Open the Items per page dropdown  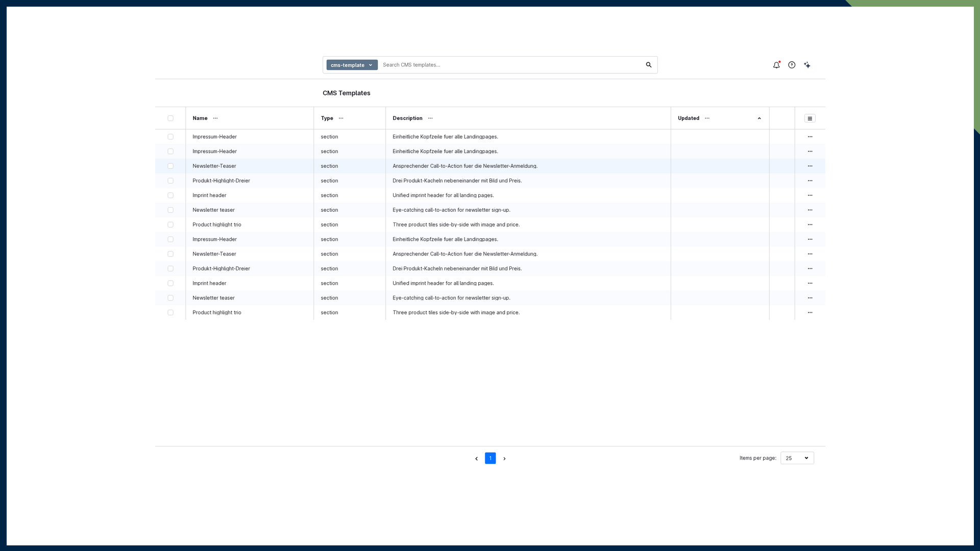click(x=797, y=458)
